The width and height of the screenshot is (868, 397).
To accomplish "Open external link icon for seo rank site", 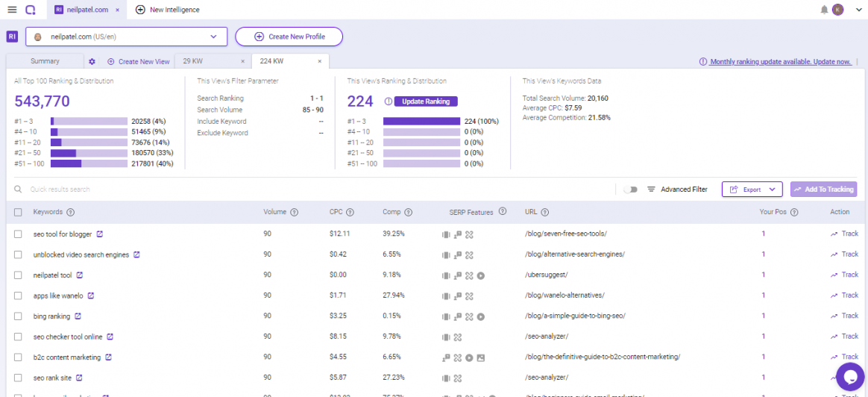I will (x=79, y=378).
